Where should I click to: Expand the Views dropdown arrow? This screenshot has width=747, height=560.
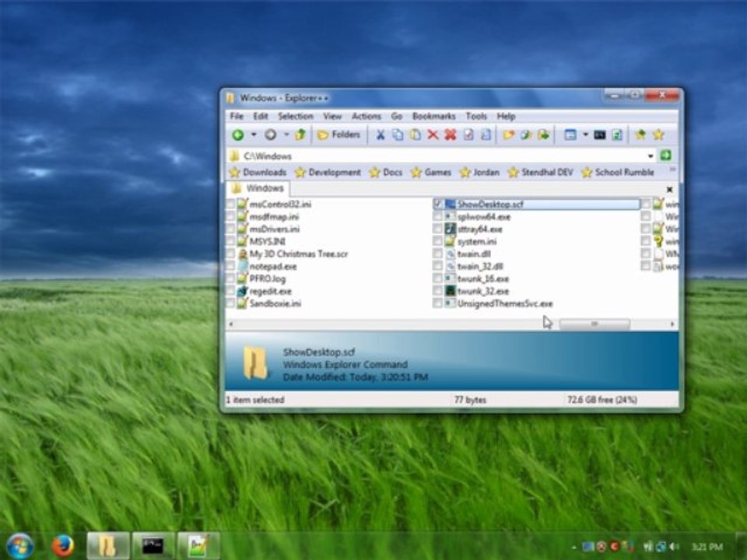click(x=585, y=135)
